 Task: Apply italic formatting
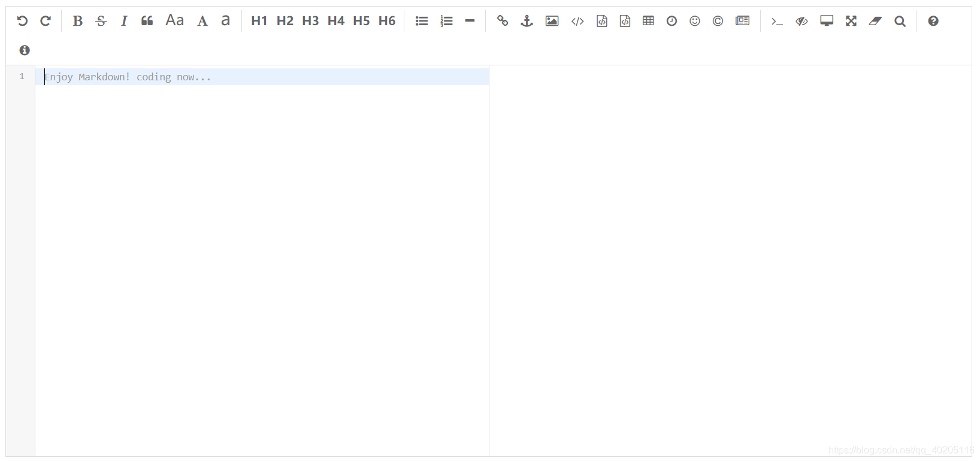pyautogui.click(x=124, y=21)
